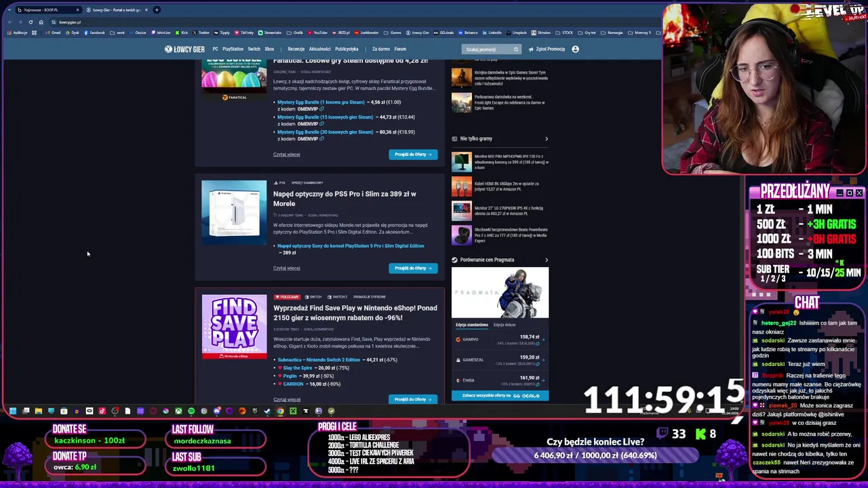
Task: Open Mystery Egg Bundle 15 losowych gier link
Action: pos(325,117)
